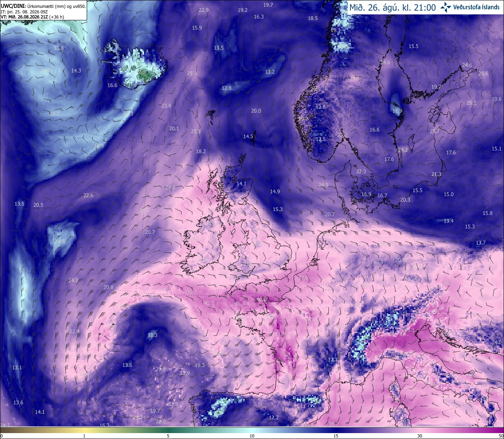Viewport: 504px width, 439px height.
Task: Click the 5 tick on the legend bar
Action: [168, 436]
